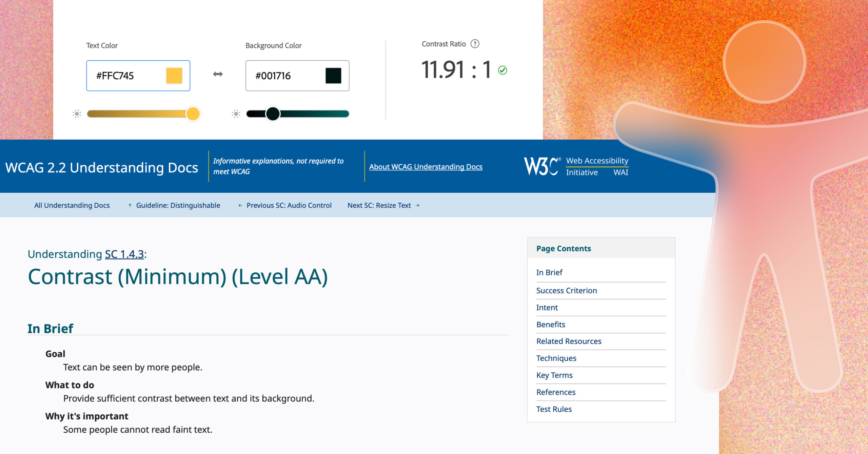Image resolution: width=868 pixels, height=454 pixels.
Task: Go to Next SC: Resize Text
Action: (379, 205)
